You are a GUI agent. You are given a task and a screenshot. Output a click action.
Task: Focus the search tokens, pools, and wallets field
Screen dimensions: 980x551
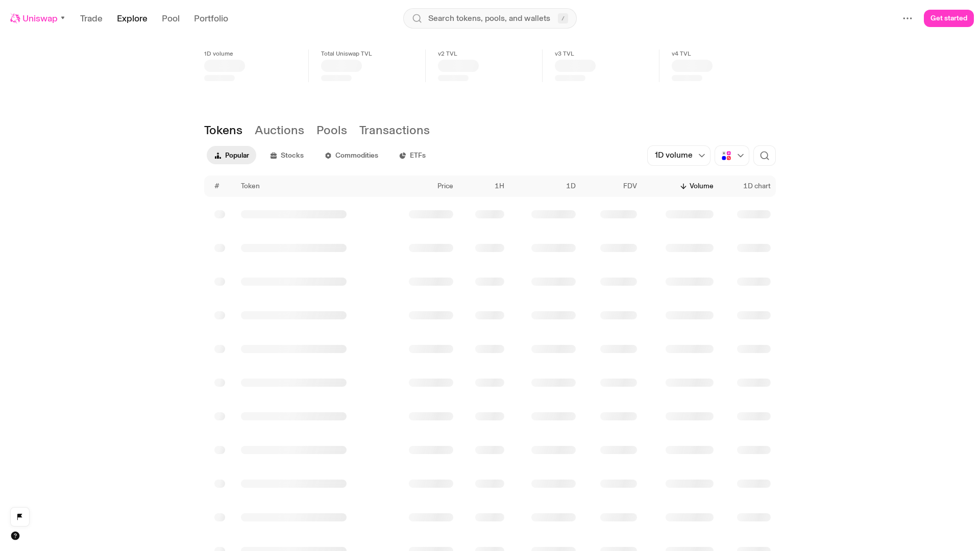tap(490, 18)
